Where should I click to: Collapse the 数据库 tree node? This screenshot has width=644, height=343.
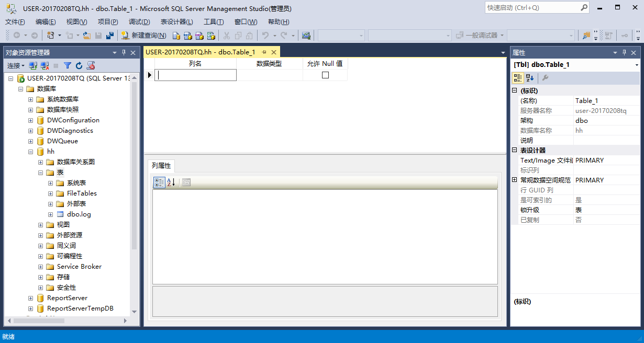click(21, 89)
